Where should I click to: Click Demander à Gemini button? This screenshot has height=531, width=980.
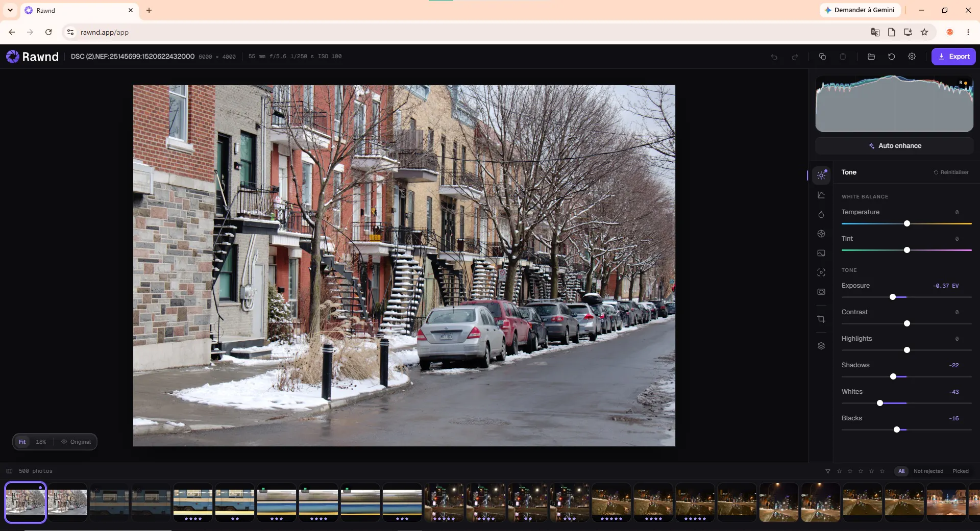point(859,10)
